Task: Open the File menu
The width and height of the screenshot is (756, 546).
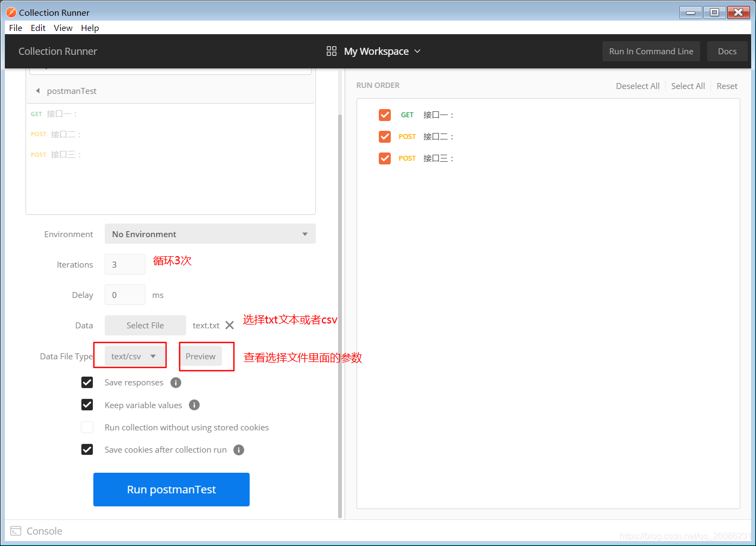Action: (x=16, y=28)
